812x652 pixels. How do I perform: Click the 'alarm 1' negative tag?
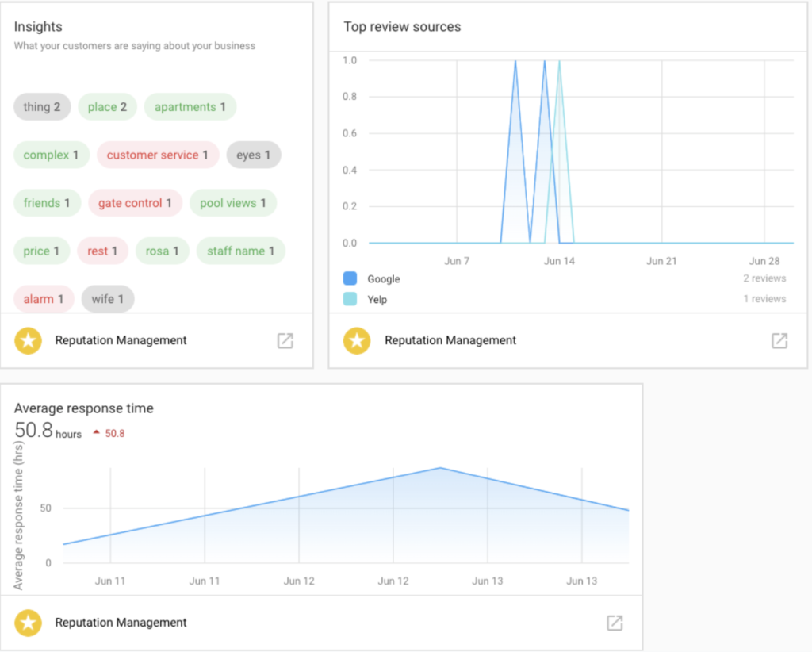44,299
